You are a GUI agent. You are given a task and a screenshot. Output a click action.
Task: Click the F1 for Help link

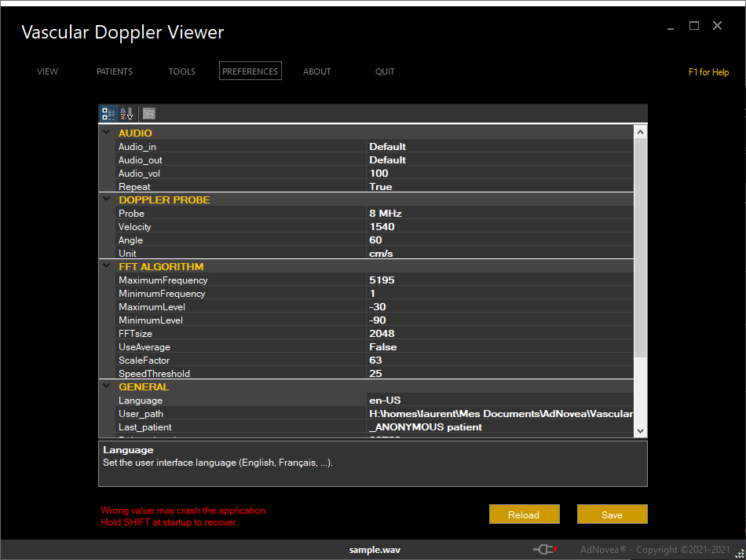(x=708, y=72)
